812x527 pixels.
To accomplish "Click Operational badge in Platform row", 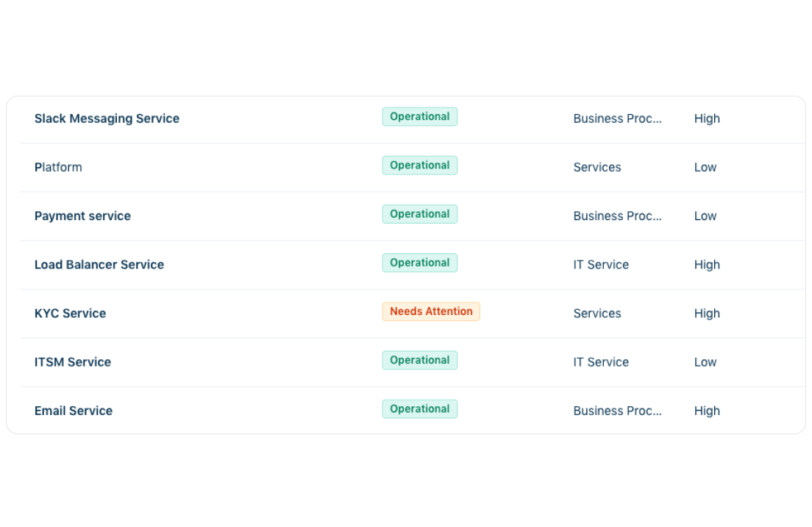I will 419,165.
